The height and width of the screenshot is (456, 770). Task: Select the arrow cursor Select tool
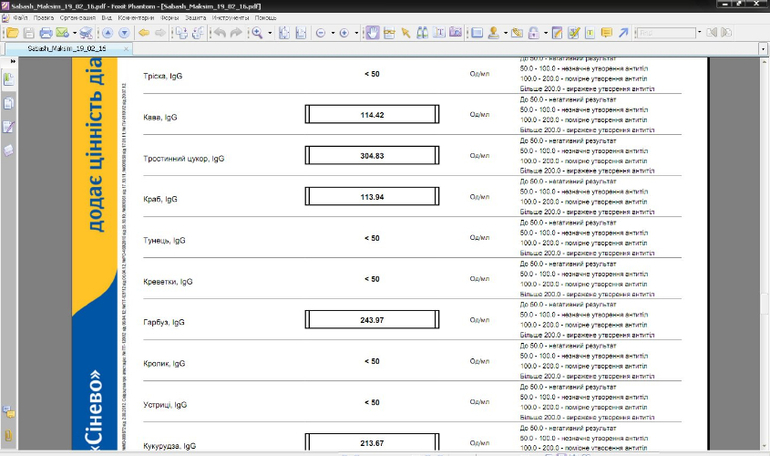coord(405,33)
